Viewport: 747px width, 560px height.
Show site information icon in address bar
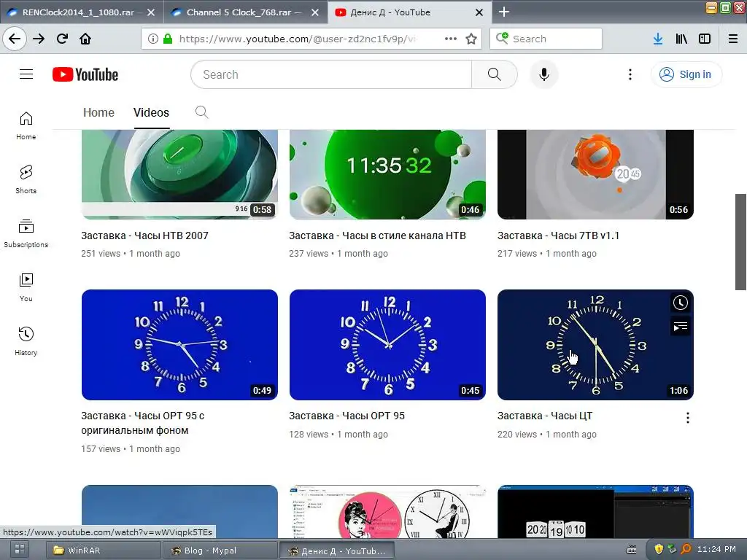[x=153, y=39]
